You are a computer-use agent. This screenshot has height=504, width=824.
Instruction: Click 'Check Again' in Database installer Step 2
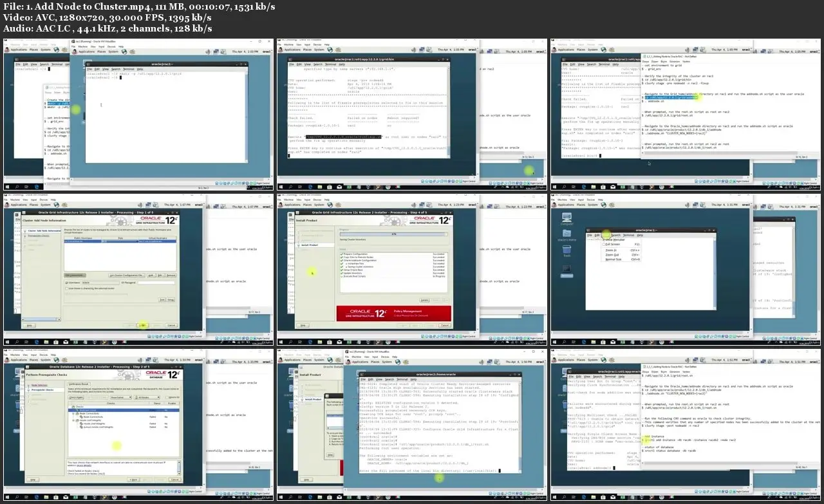76,397
